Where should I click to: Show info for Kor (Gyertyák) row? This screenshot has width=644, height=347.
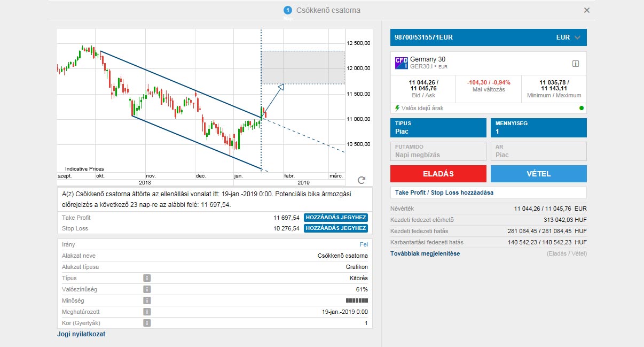tap(147, 323)
